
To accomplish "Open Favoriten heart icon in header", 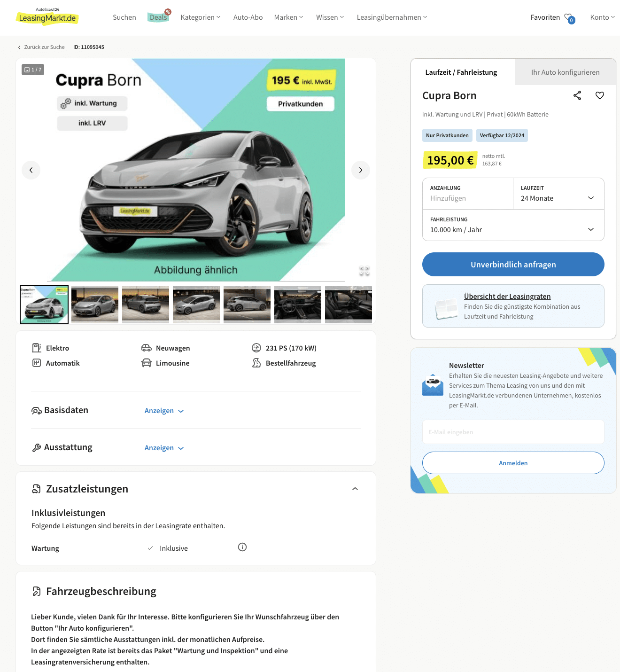I will tap(569, 18).
